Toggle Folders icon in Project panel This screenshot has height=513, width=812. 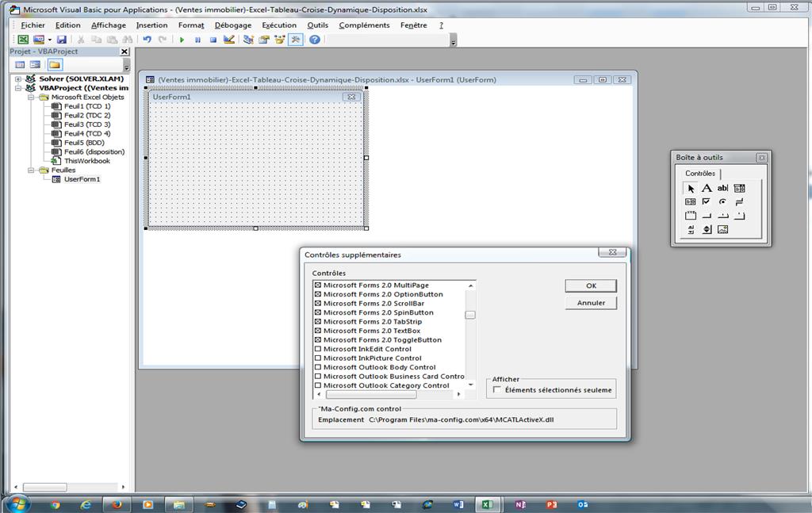(x=55, y=65)
